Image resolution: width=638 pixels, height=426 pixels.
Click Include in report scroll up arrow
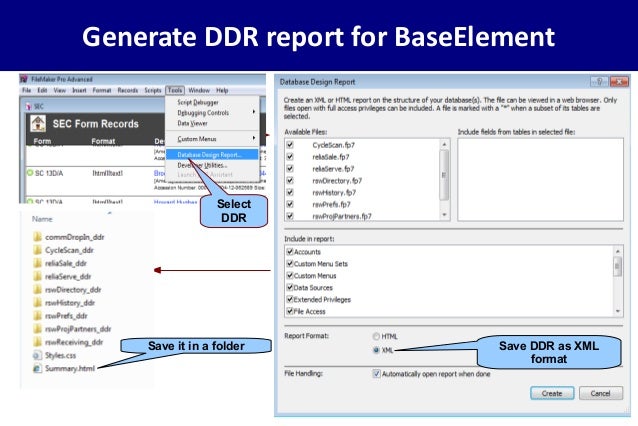click(618, 251)
